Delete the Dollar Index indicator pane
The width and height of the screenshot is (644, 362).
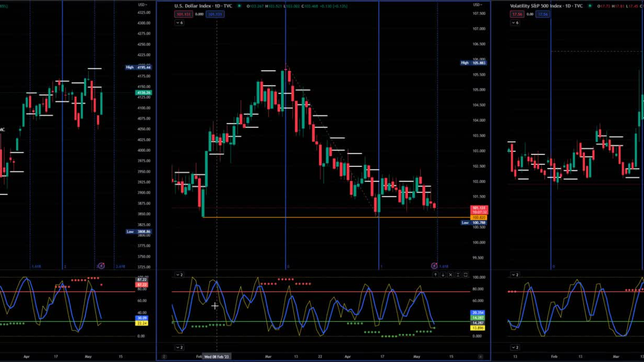450,275
